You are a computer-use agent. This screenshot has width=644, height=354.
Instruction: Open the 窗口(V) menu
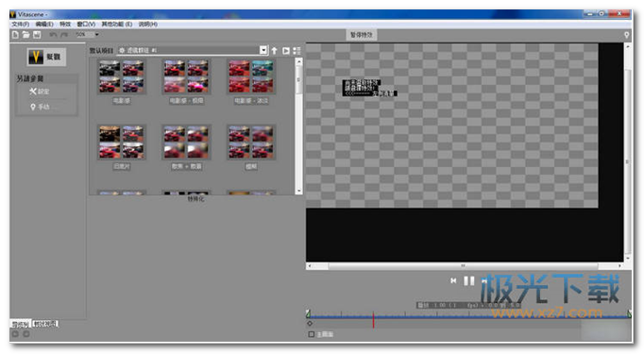click(x=86, y=25)
